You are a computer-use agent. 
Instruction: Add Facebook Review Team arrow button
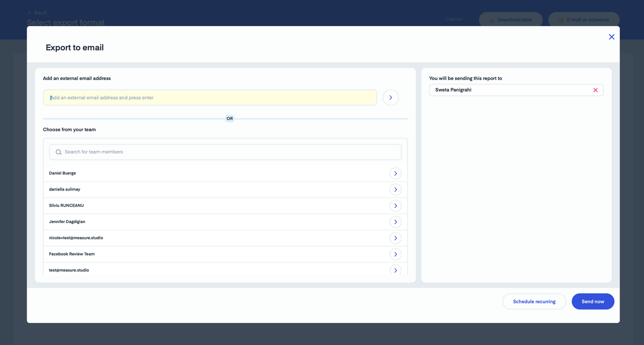pyautogui.click(x=396, y=254)
